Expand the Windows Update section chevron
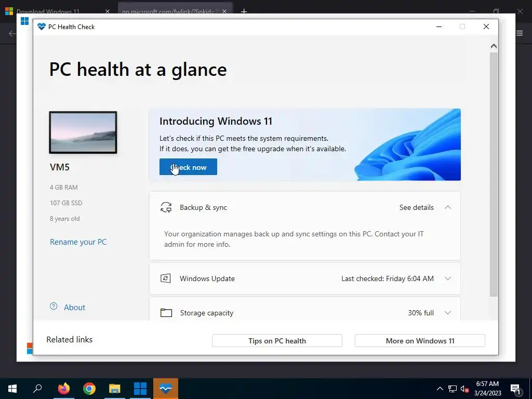Image resolution: width=532 pixels, height=399 pixels. point(448,278)
